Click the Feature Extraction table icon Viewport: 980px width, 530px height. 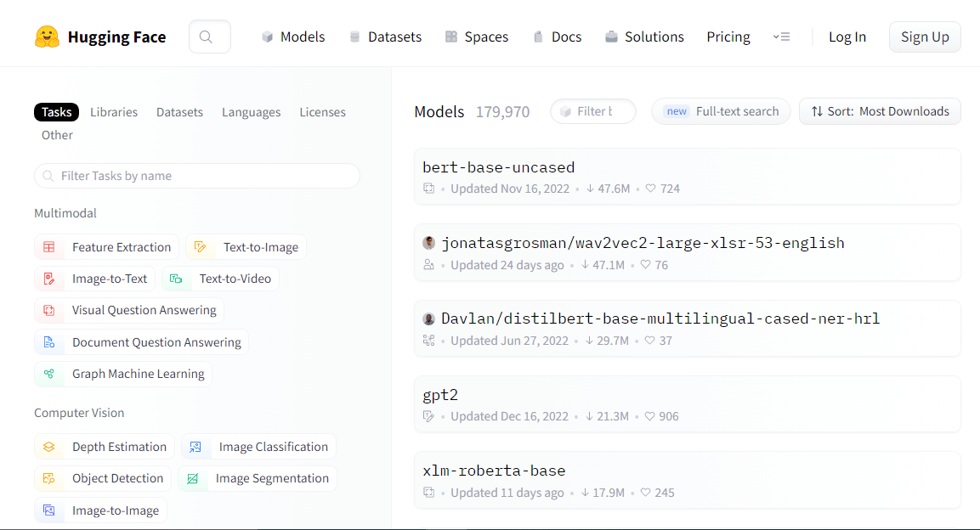tap(48, 247)
